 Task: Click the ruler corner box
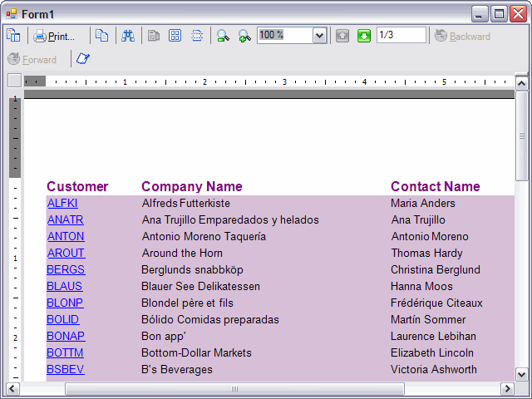14,81
